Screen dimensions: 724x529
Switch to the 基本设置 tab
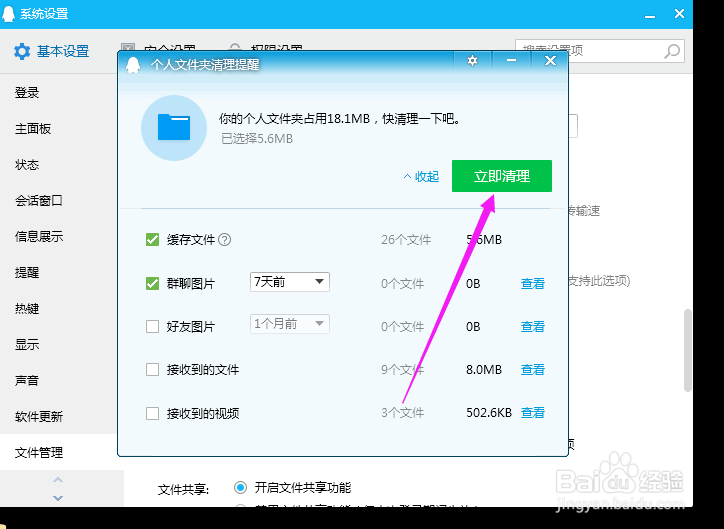(52, 51)
